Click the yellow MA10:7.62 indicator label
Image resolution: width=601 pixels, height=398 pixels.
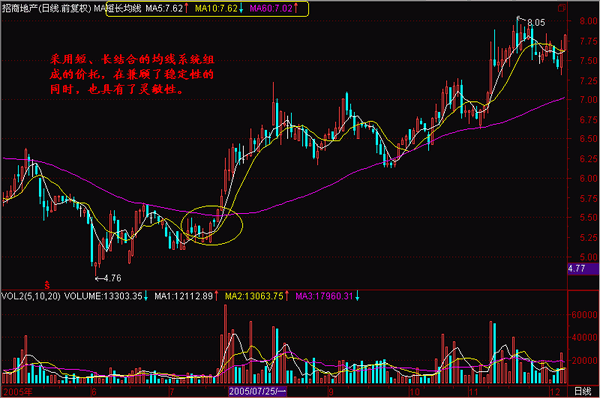218,8
